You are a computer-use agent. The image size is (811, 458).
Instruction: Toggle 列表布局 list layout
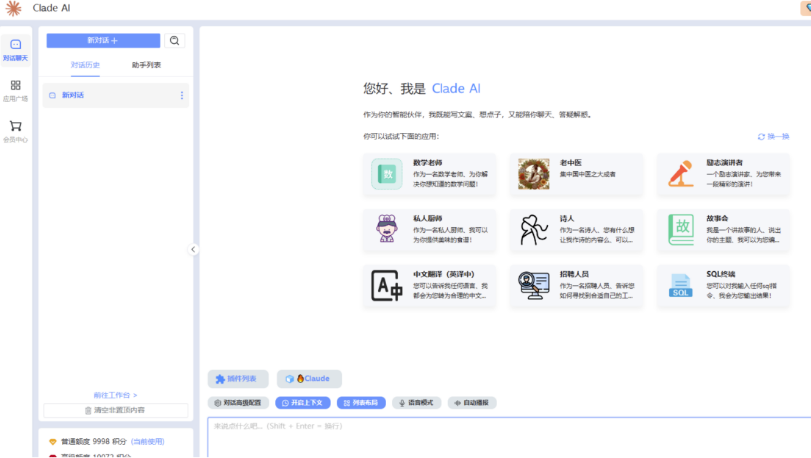[x=361, y=403]
